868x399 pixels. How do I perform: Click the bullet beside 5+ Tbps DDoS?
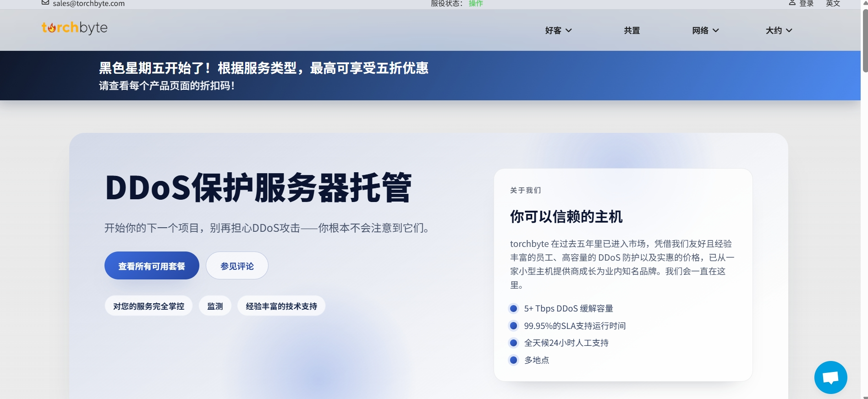coord(513,309)
